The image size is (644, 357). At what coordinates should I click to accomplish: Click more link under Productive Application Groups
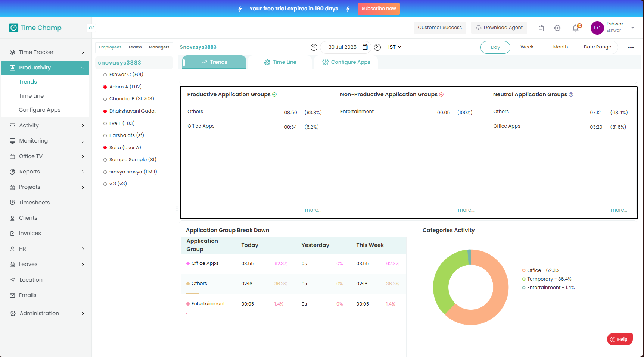point(313,210)
